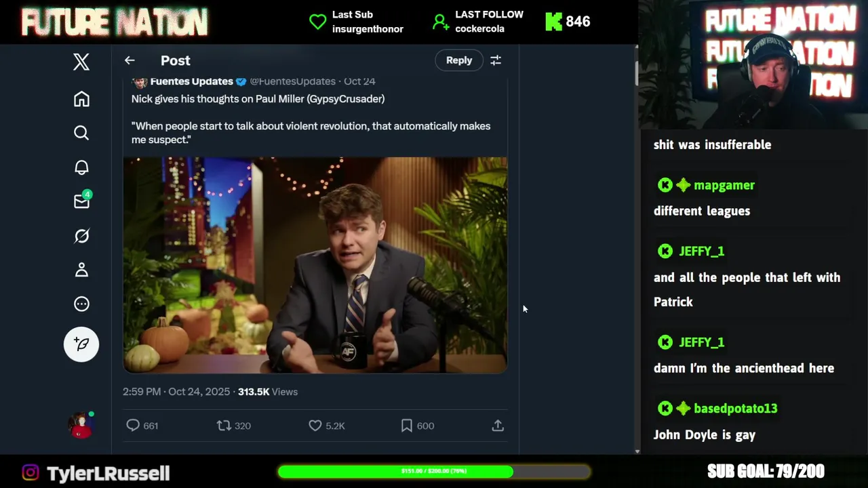
Task: Like the post with heart icon
Action: coord(315,426)
